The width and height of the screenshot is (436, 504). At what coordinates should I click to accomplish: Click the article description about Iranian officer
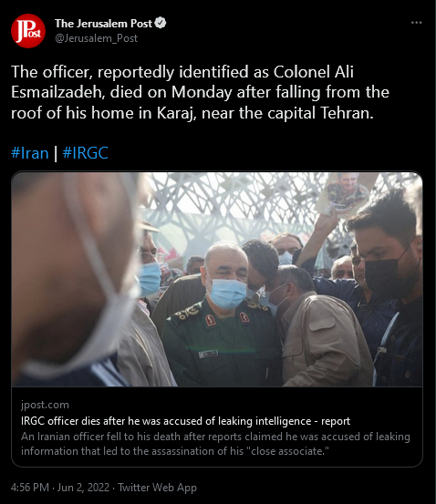pyautogui.click(x=215, y=444)
